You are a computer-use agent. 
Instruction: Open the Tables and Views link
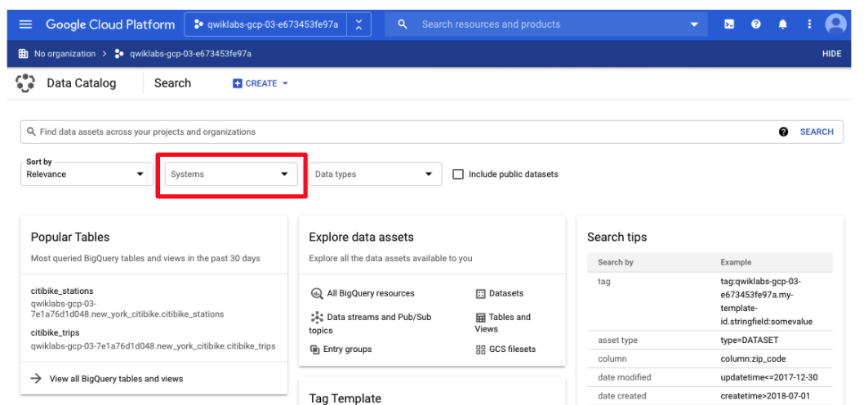[x=503, y=323]
